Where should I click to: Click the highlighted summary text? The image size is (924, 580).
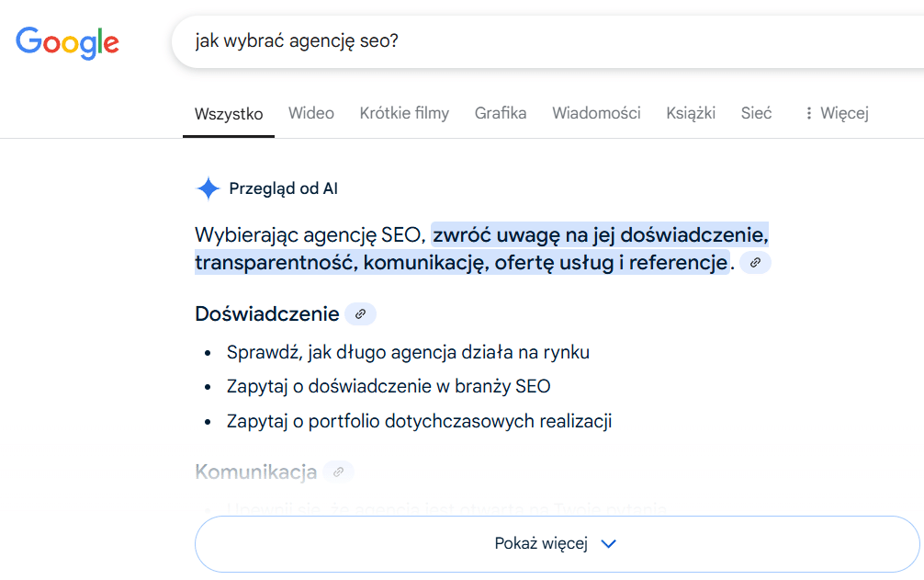click(x=599, y=235)
